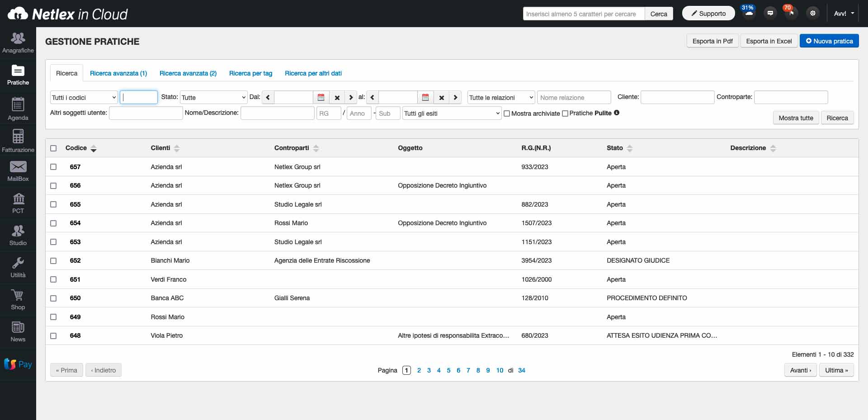Image resolution: width=868 pixels, height=420 pixels.
Task: Move the al date back one day
Action: pyautogui.click(x=372, y=97)
